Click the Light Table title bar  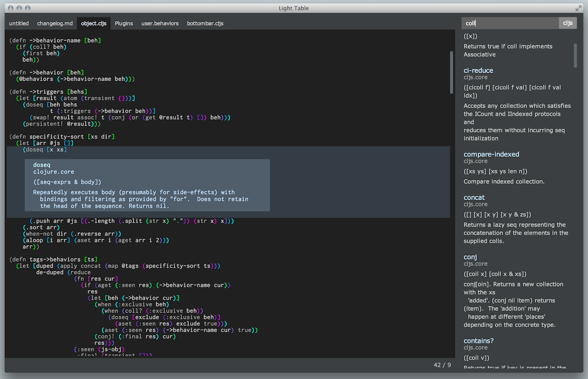click(294, 8)
